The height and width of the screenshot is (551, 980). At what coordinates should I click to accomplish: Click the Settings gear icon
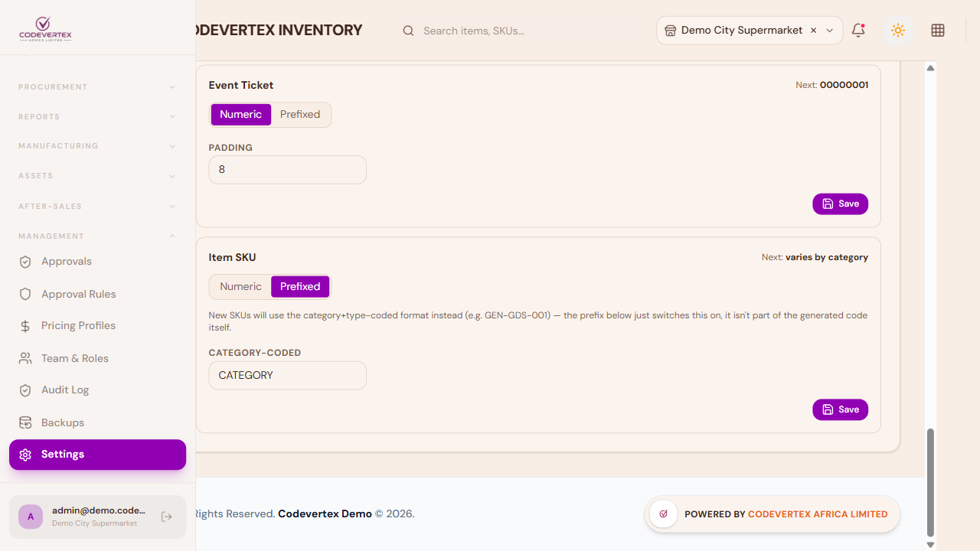25,455
